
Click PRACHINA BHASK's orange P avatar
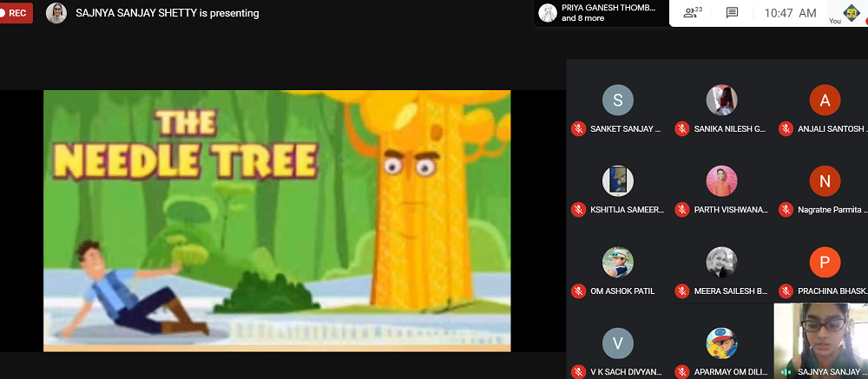point(825,262)
